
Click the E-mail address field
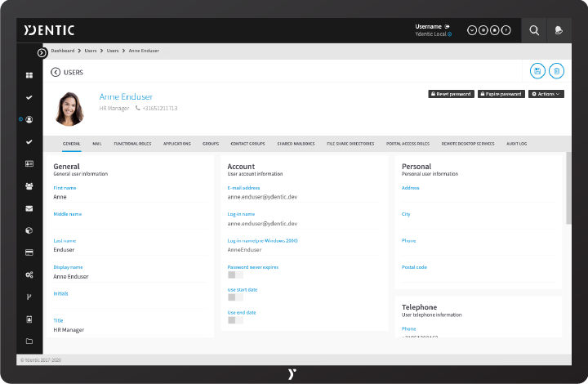pos(304,197)
